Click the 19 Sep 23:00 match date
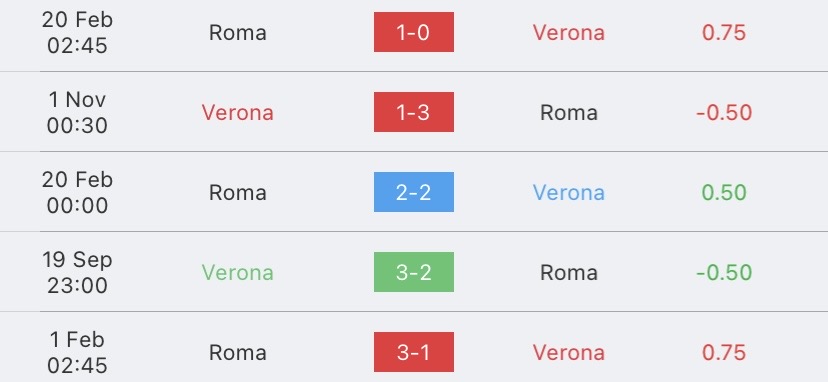Image resolution: width=828 pixels, height=382 pixels. coord(77,272)
